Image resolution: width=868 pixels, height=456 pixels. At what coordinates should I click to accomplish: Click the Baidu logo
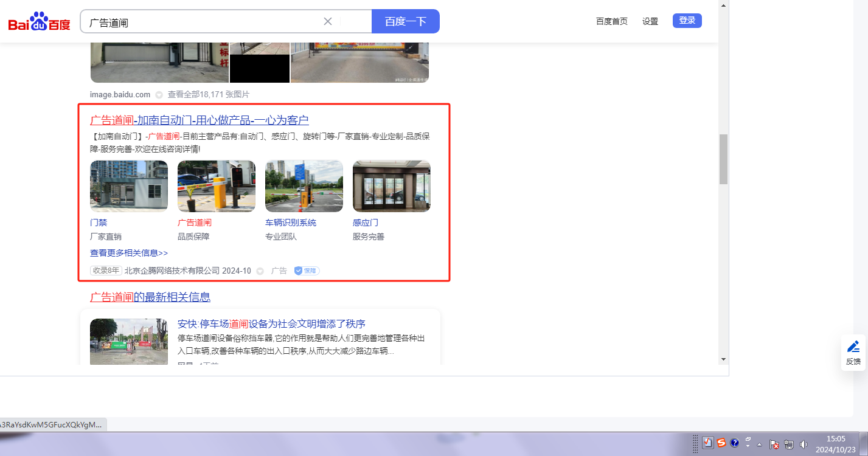(39, 22)
